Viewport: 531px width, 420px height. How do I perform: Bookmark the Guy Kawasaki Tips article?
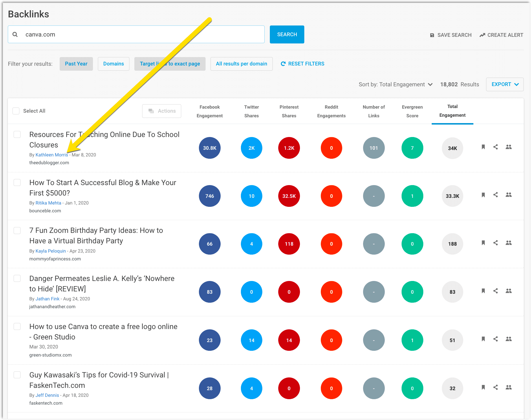click(483, 387)
